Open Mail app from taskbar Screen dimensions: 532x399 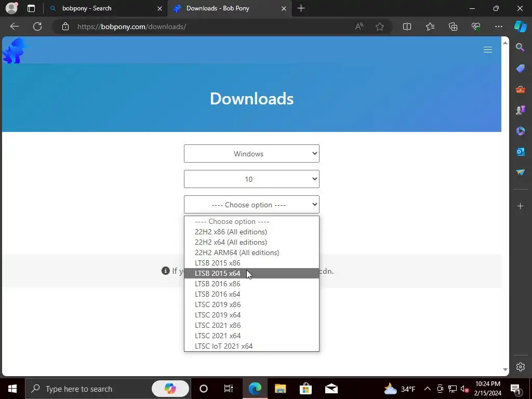coord(331,389)
